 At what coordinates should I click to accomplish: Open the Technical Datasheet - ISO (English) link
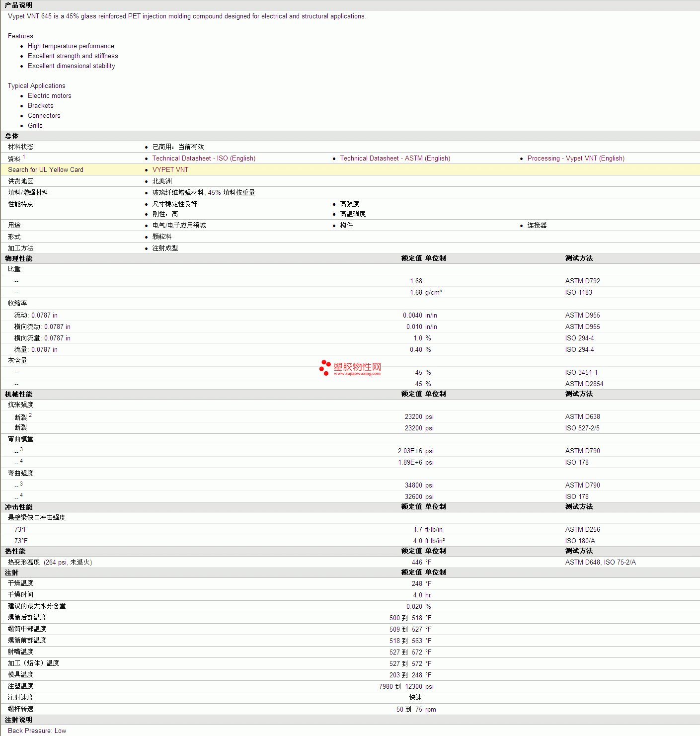204,159
